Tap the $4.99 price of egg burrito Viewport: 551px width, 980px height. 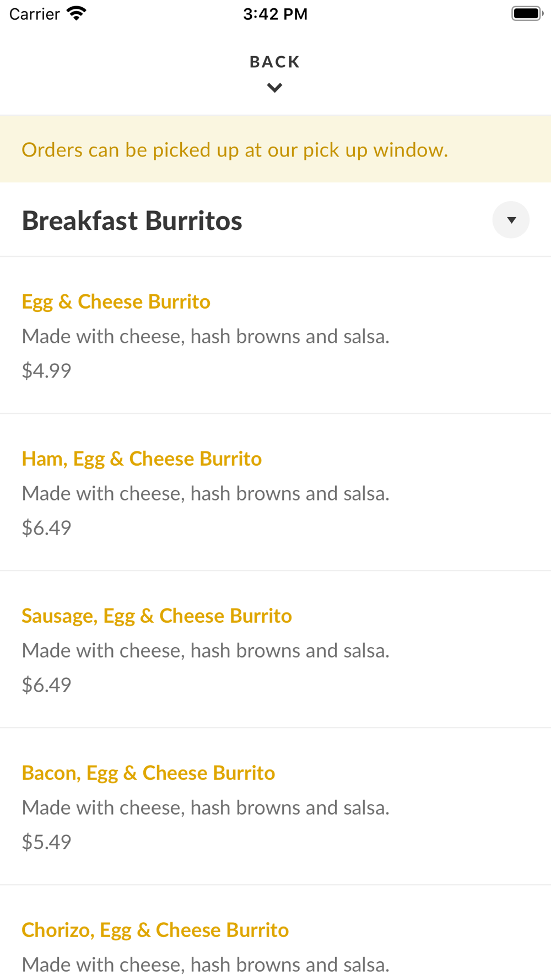(x=46, y=370)
